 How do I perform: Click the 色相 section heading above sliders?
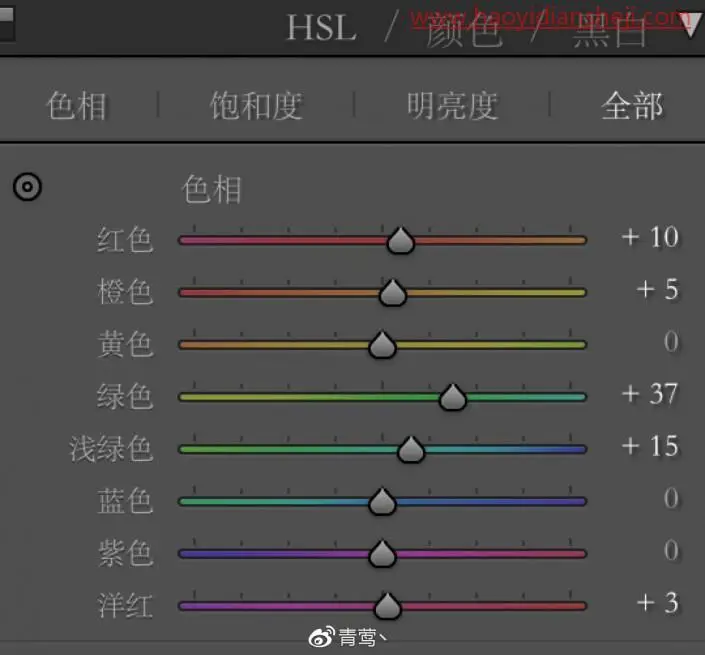coord(212,189)
